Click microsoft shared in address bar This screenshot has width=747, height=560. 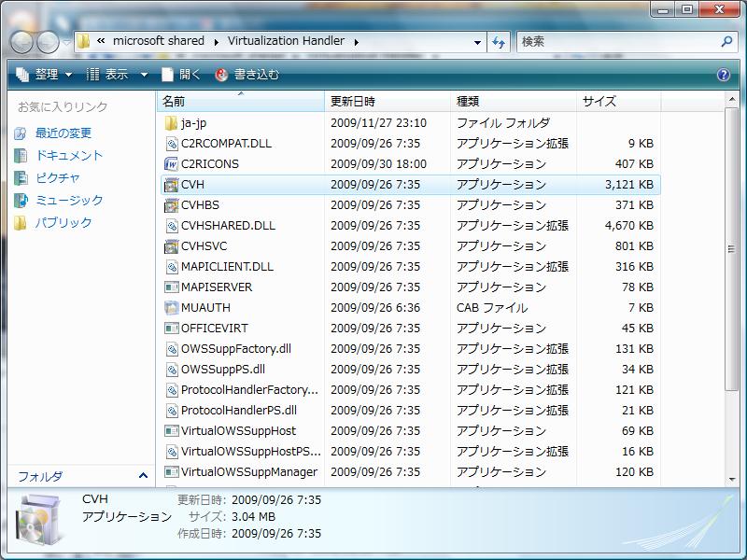click(158, 41)
